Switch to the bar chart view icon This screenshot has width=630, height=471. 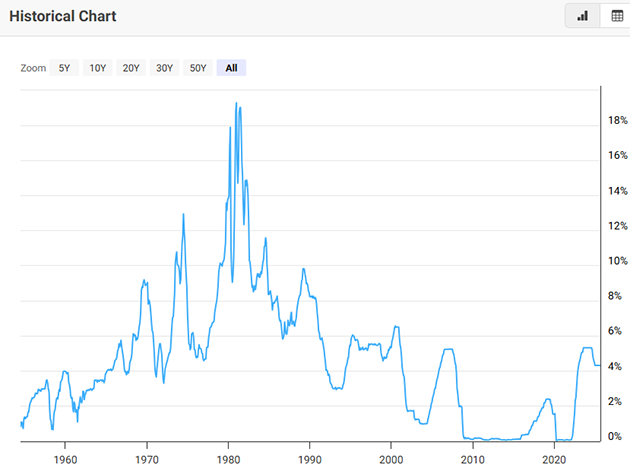click(x=582, y=16)
